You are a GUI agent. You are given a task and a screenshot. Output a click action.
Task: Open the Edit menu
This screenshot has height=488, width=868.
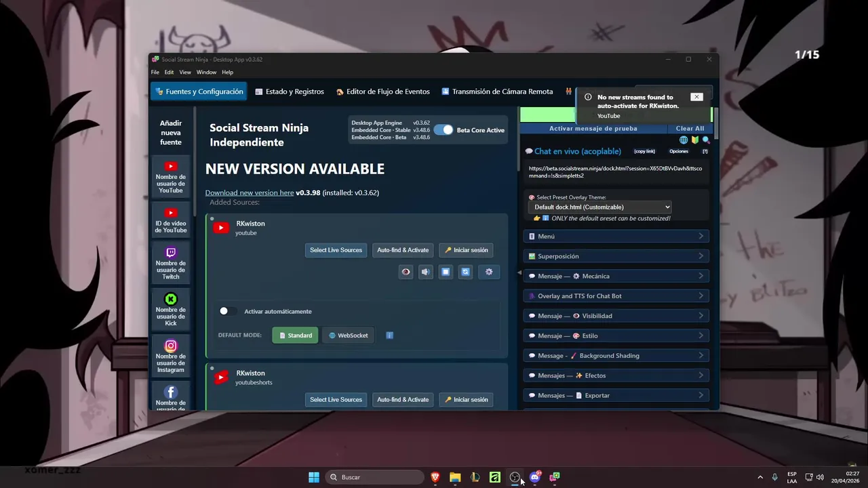169,73
